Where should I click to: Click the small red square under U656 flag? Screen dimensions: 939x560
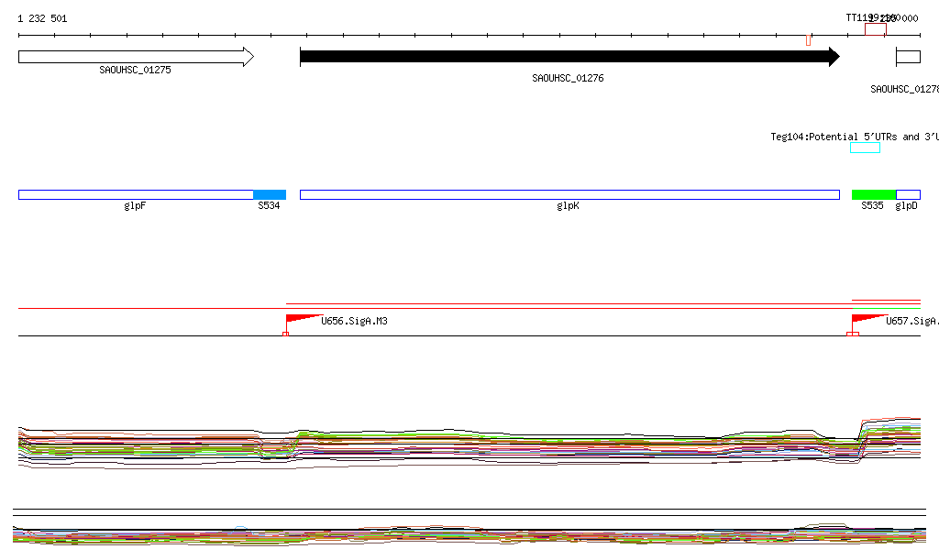[285, 334]
